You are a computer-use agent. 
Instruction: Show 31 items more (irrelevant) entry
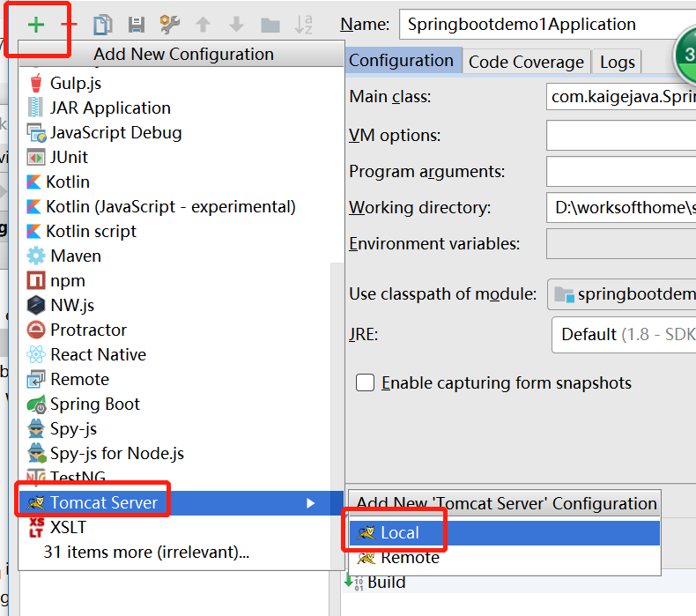146,553
